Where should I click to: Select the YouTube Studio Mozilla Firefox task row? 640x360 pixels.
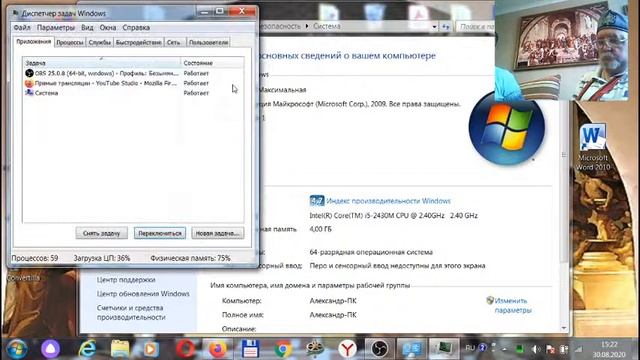133,83
